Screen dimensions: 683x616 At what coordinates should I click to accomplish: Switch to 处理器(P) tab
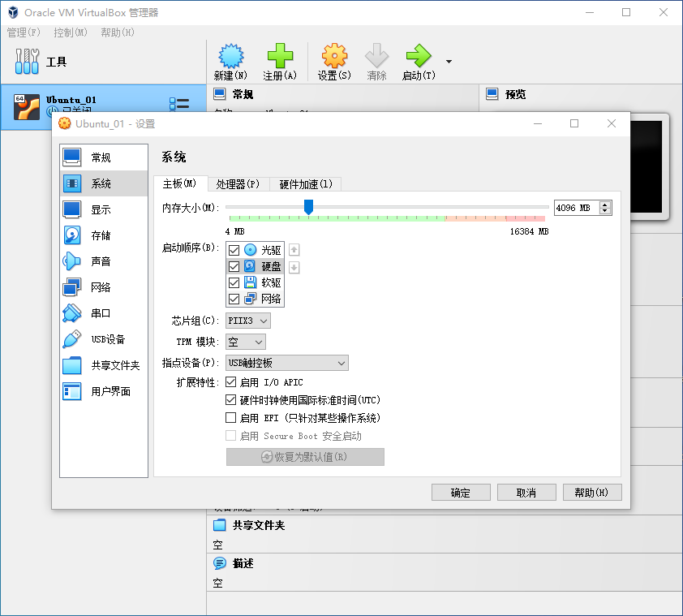pyautogui.click(x=238, y=184)
